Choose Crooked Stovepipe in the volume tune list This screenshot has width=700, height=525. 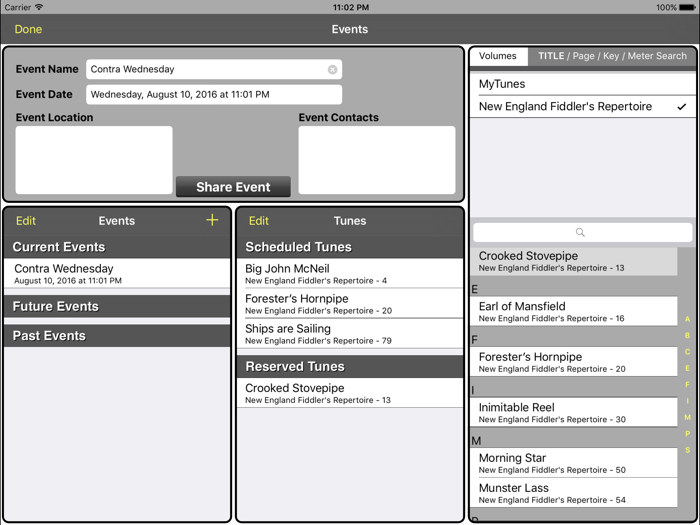tap(574, 261)
